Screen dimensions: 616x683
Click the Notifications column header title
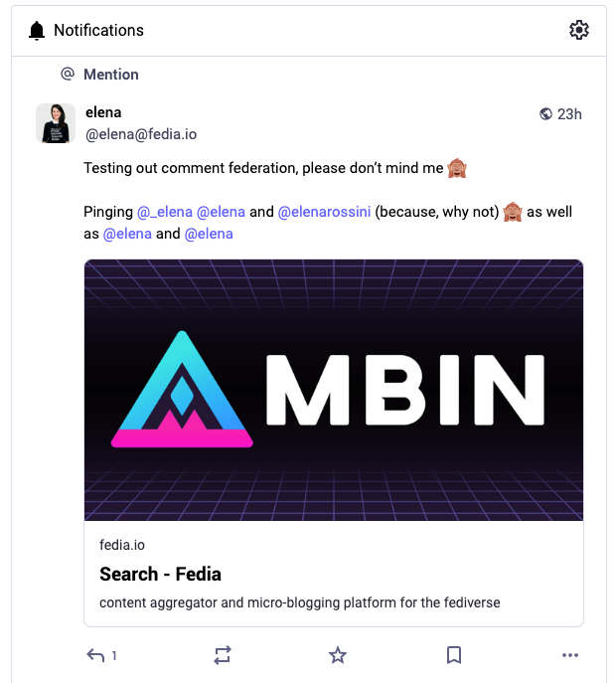tap(98, 31)
